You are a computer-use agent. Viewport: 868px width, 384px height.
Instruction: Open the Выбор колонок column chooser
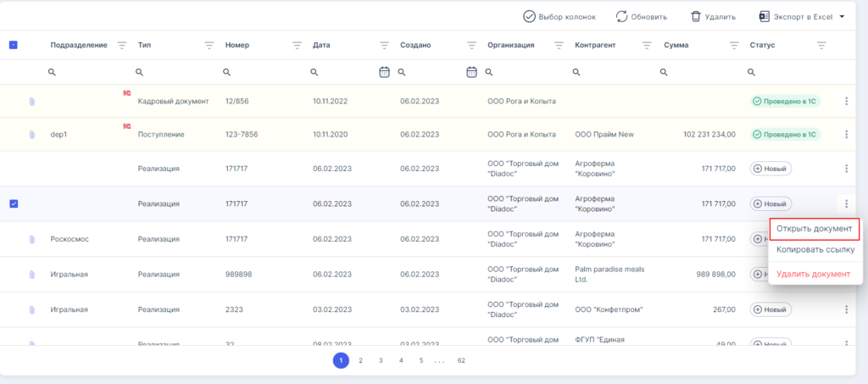(x=559, y=17)
